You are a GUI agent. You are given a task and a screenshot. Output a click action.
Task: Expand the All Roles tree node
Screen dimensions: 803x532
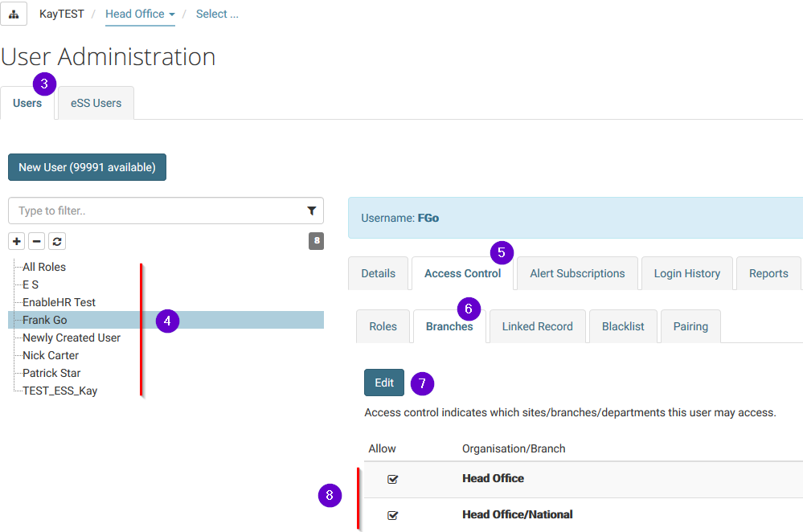click(x=44, y=267)
